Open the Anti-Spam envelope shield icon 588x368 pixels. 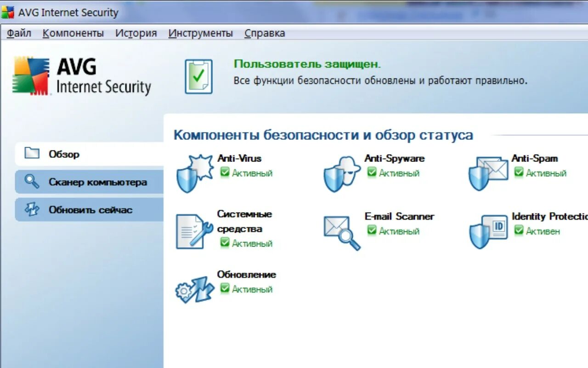pos(488,174)
